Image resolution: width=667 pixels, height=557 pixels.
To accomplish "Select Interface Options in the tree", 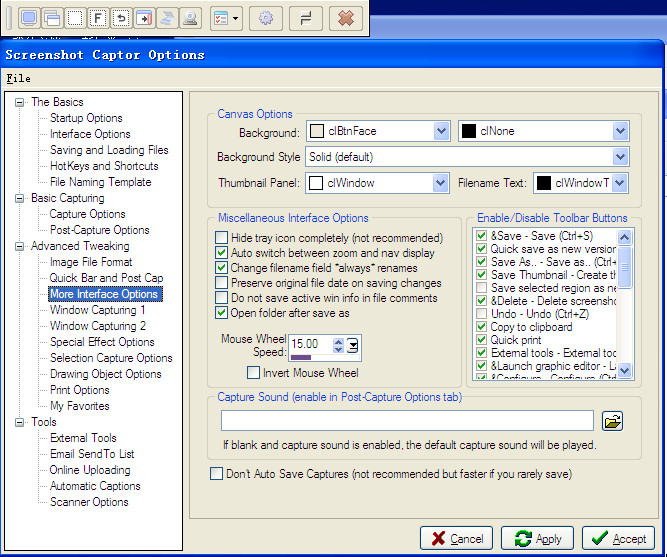I will point(90,134).
